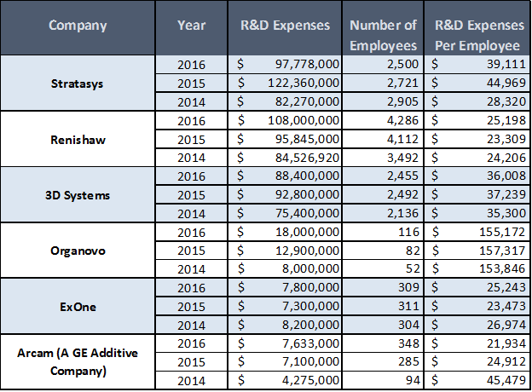Select Renishaw expenses 84,526,920
Screen dimensions: 532x392
point(285,158)
